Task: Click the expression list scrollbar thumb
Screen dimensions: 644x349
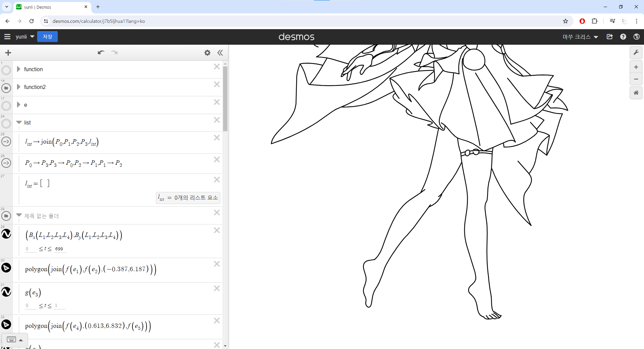Action: click(x=225, y=99)
